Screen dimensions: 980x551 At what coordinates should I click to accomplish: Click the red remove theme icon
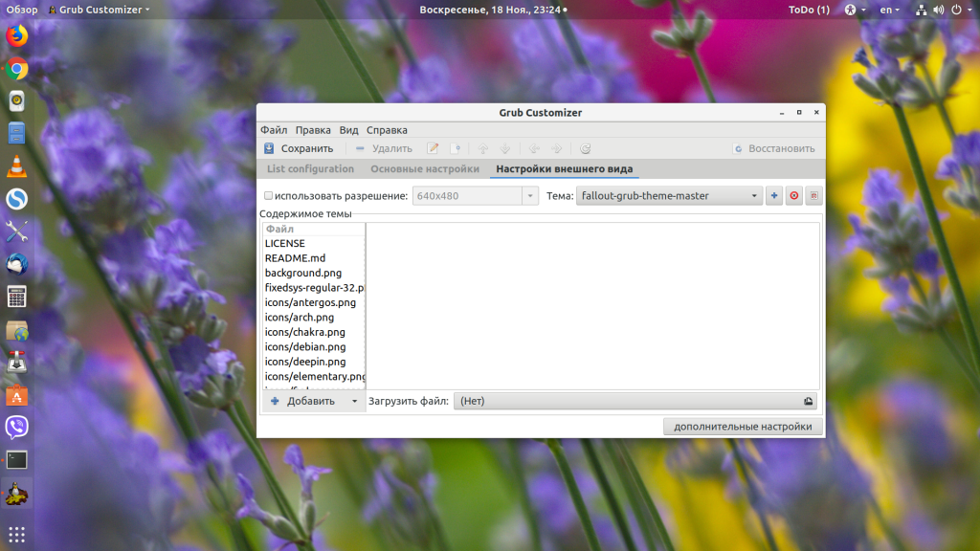[794, 196]
